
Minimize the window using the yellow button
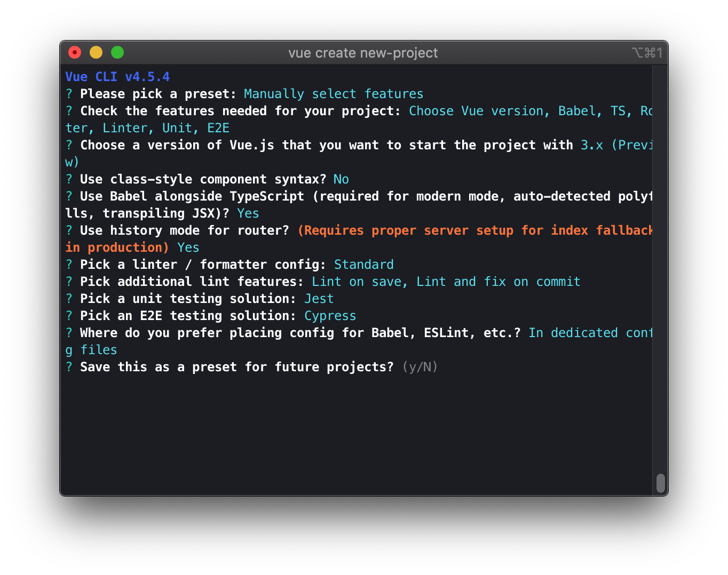click(x=96, y=52)
